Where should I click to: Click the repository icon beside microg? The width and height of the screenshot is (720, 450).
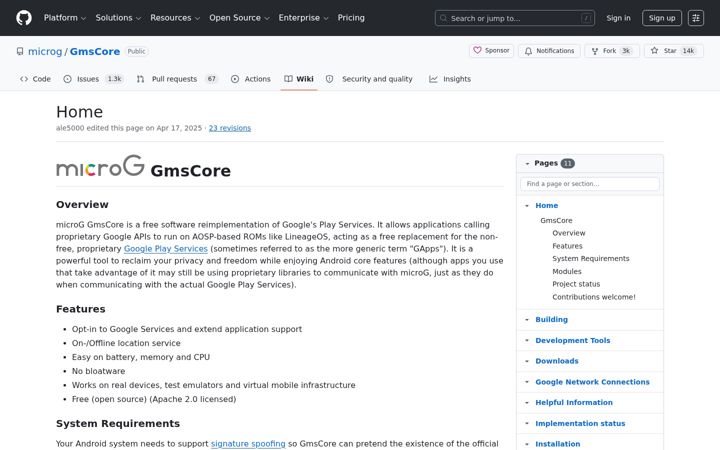[20, 51]
